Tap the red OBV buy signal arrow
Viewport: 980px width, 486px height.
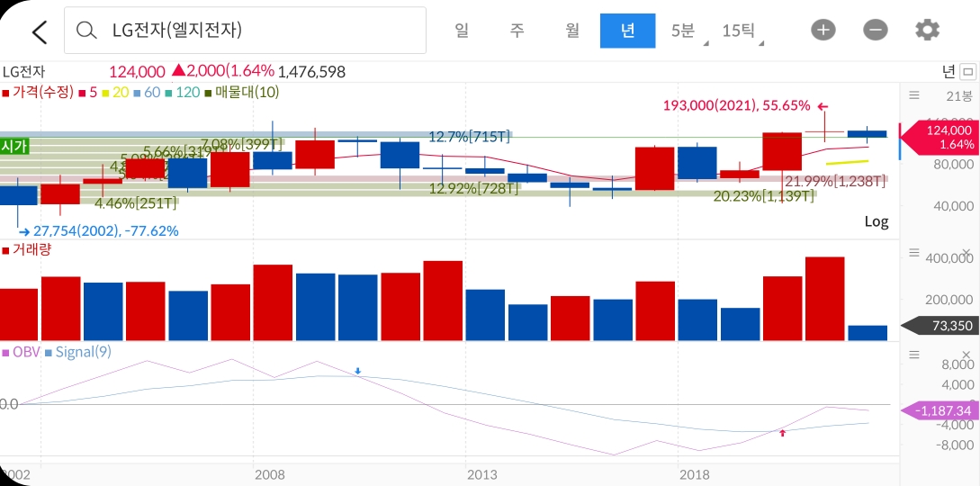[782, 432]
